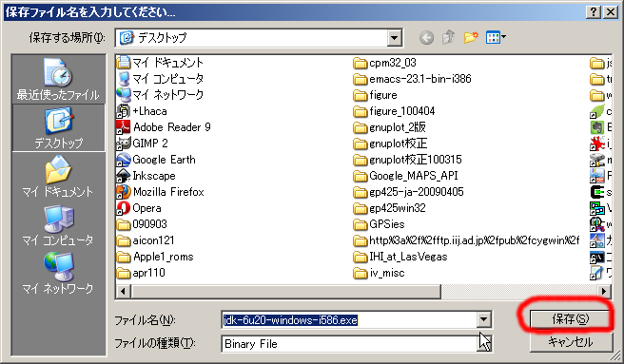Select the gnuplot_2版 folder

click(x=390, y=127)
